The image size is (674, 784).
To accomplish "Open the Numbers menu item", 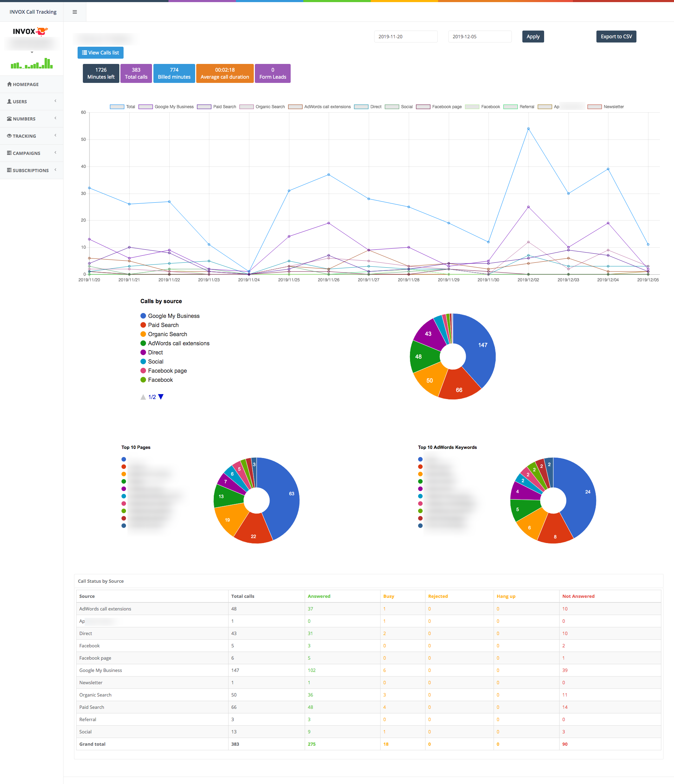I will (31, 119).
